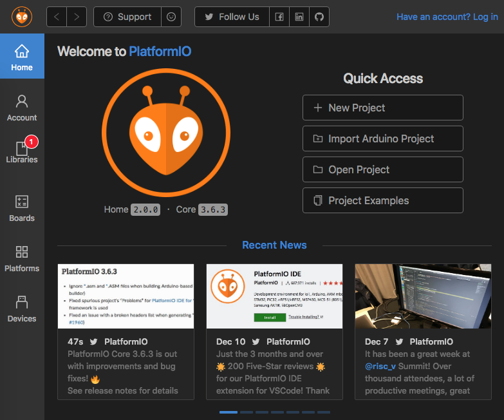504x420 pixels.
Task: Select the last news carousel page indicator
Action: coord(324,412)
